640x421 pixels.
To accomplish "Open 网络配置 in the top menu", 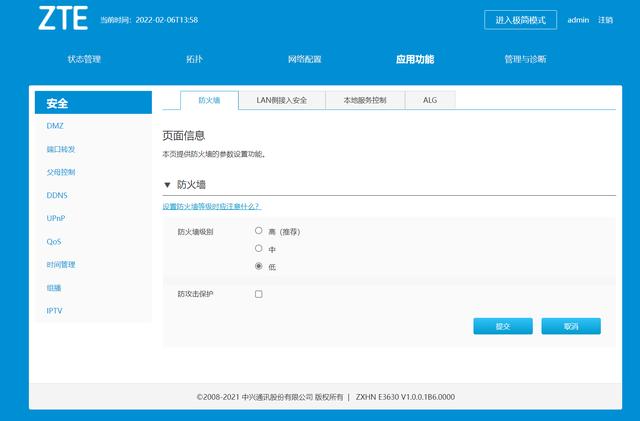I will (x=304, y=60).
